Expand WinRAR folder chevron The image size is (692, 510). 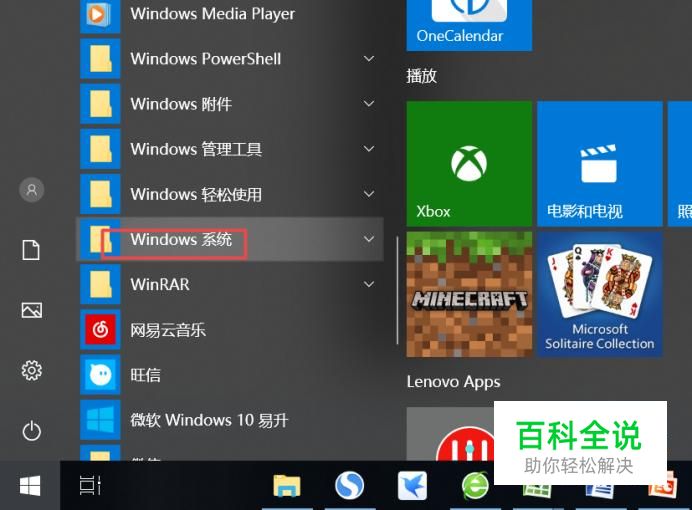(369, 284)
